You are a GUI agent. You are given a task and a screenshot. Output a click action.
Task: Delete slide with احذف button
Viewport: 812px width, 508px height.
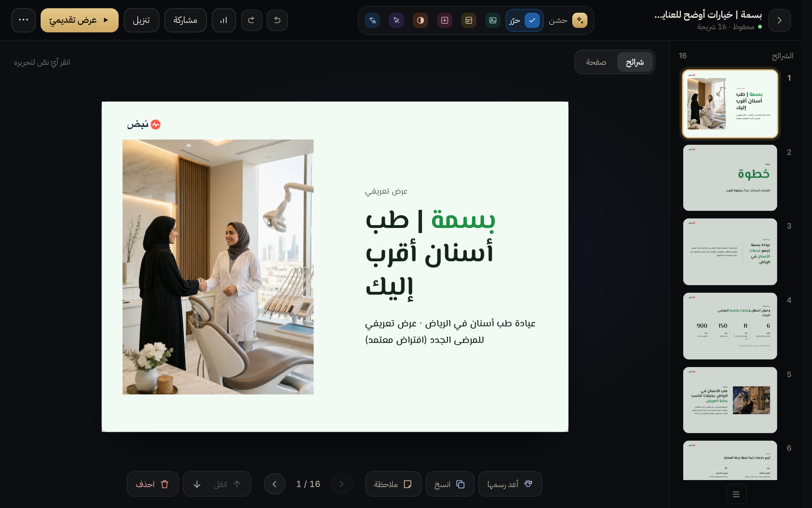click(153, 484)
